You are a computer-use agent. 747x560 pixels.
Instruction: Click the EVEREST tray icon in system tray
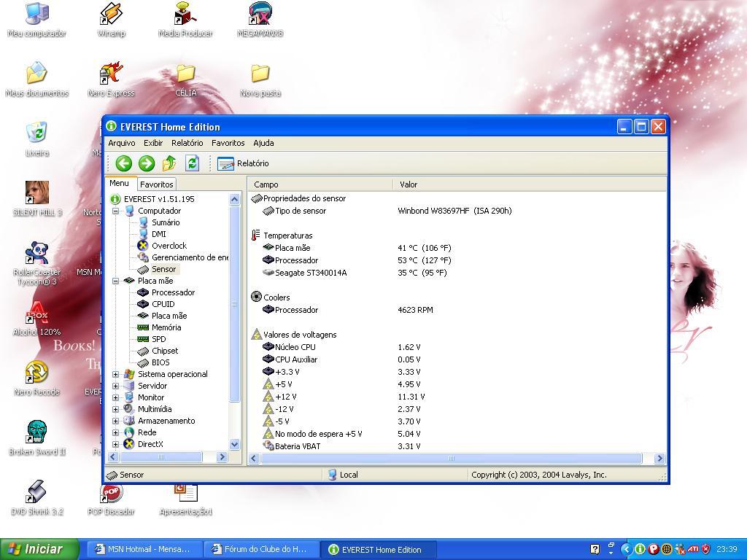[640, 549]
